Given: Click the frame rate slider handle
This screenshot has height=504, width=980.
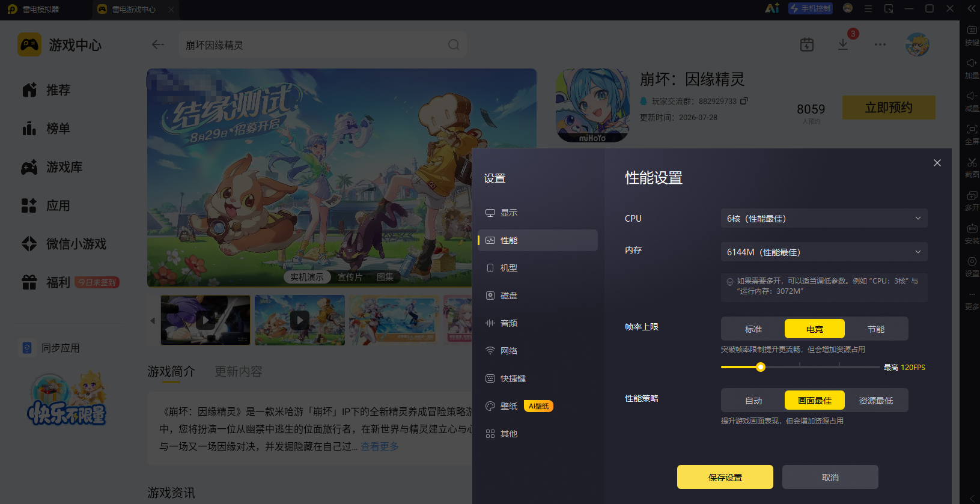Looking at the screenshot, I should click(761, 367).
